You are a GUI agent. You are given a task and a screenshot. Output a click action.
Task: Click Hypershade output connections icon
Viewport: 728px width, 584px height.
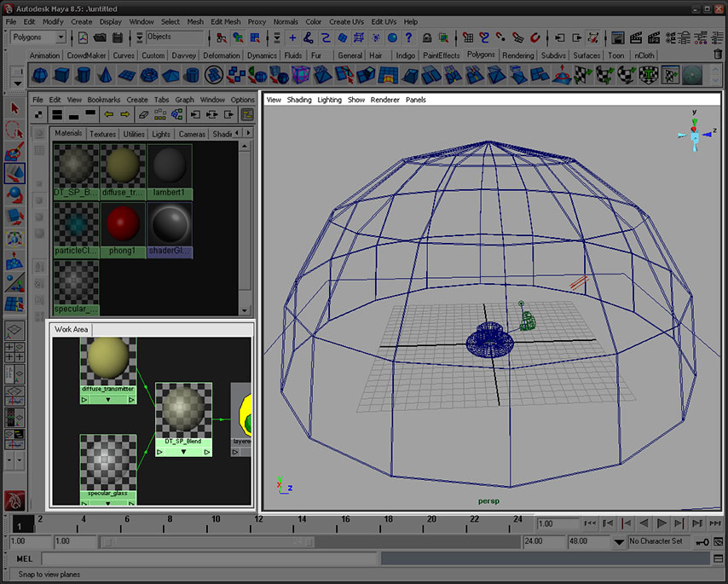pos(229,114)
